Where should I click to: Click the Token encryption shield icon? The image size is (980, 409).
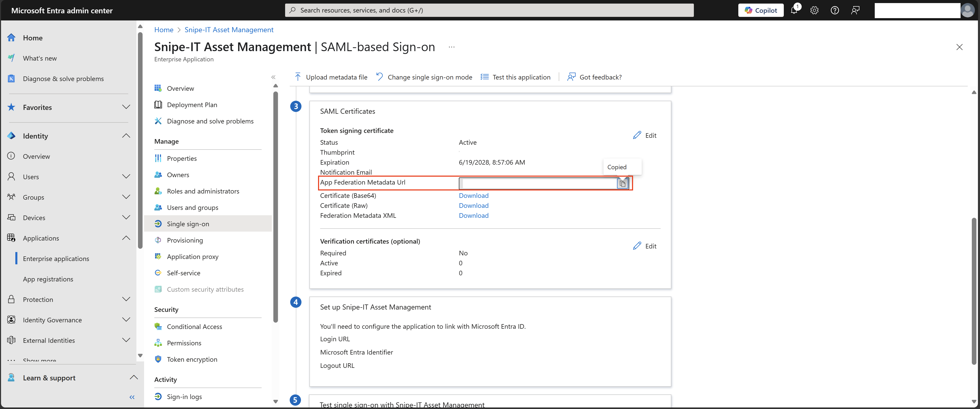[158, 359]
